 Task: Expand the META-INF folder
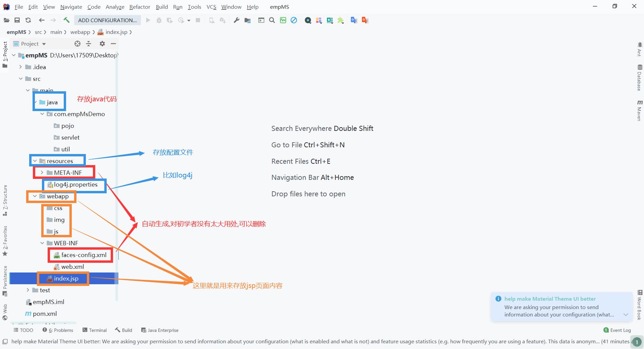[42, 172]
